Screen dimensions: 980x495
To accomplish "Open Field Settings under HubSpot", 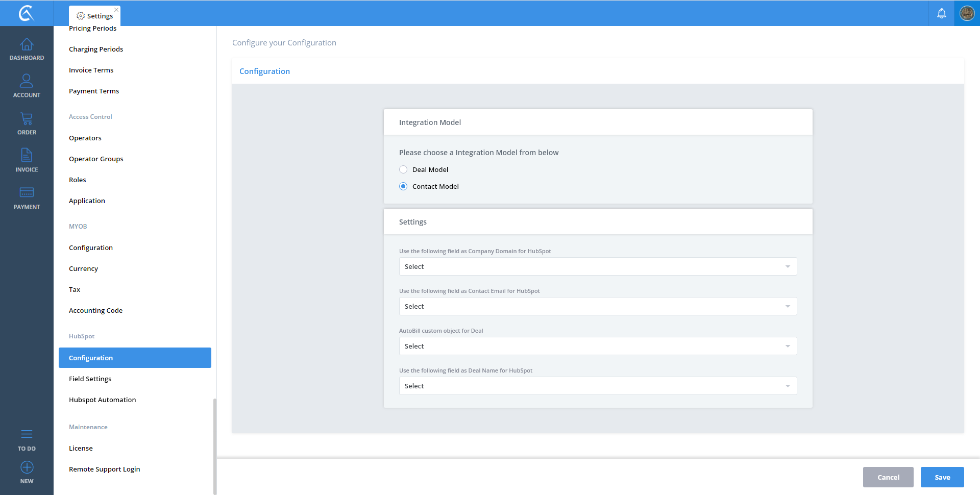I will click(x=90, y=379).
